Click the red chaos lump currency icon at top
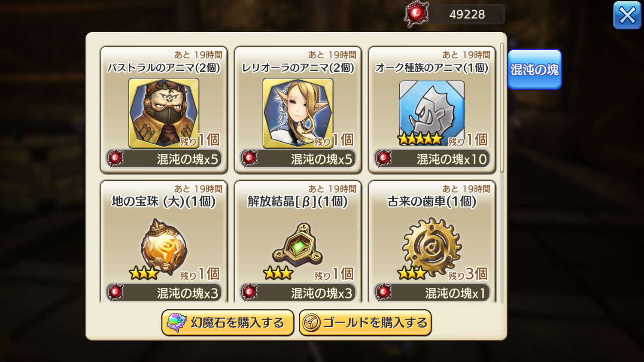The width and height of the screenshot is (644, 362). (416, 15)
